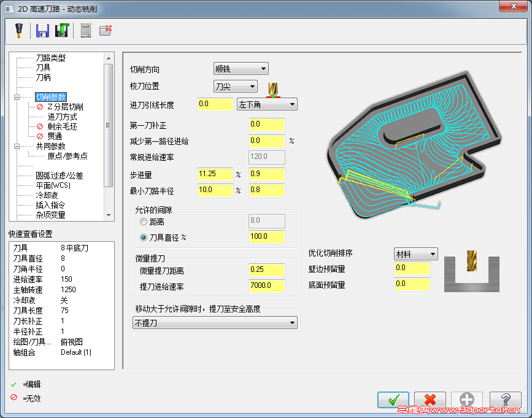Select 贯通 in the tree

(55, 136)
